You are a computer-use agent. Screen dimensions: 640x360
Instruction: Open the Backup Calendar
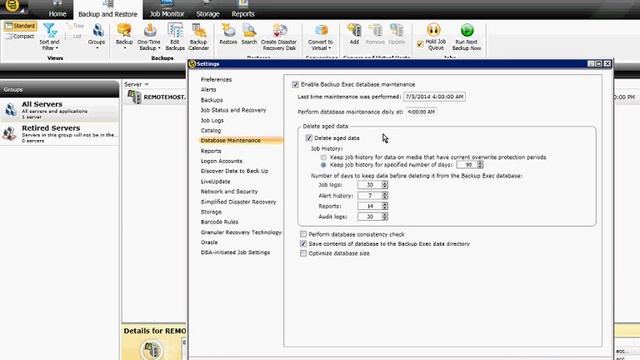(x=199, y=37)
